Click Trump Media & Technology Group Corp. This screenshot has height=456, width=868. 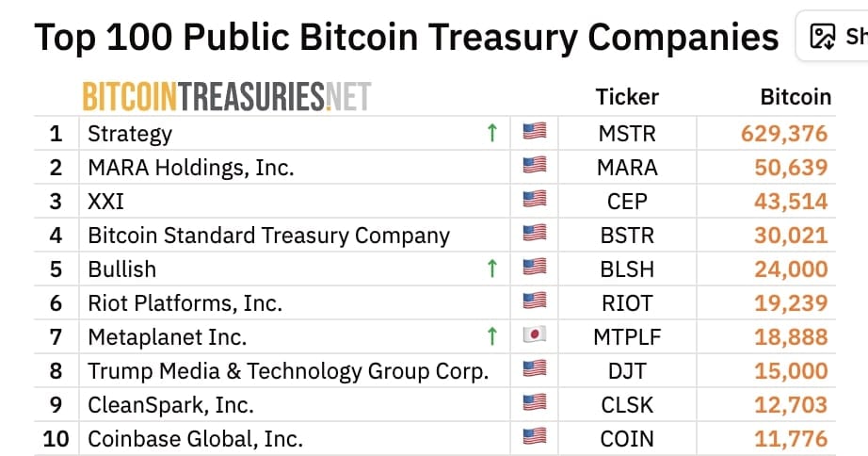pyautogui.click(x=288, y=370)
